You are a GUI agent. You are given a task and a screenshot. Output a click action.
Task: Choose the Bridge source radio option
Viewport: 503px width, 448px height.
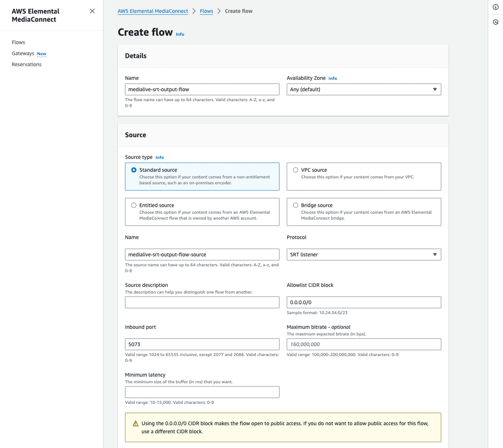pyautogui.click(x=296, y=205)
